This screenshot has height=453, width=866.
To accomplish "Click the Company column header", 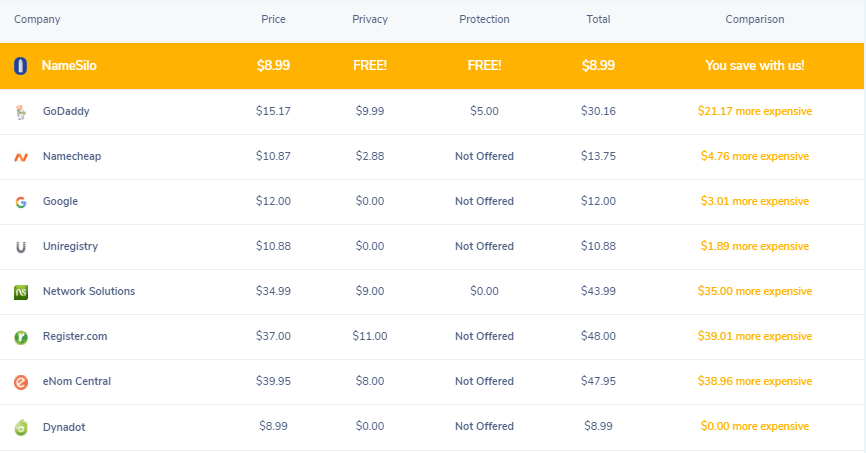I will click(37, 19).
